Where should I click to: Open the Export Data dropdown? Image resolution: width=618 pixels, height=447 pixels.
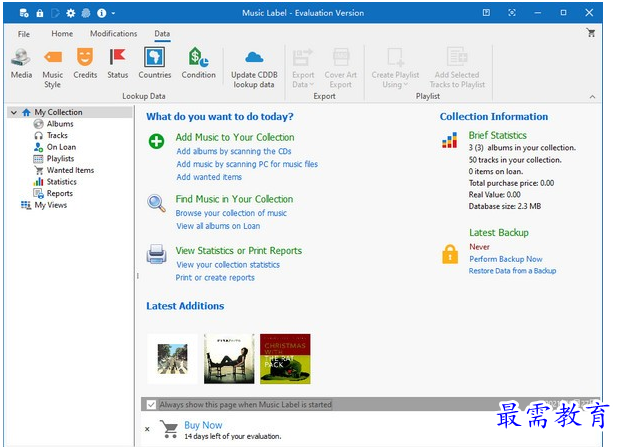click(303, 68)
